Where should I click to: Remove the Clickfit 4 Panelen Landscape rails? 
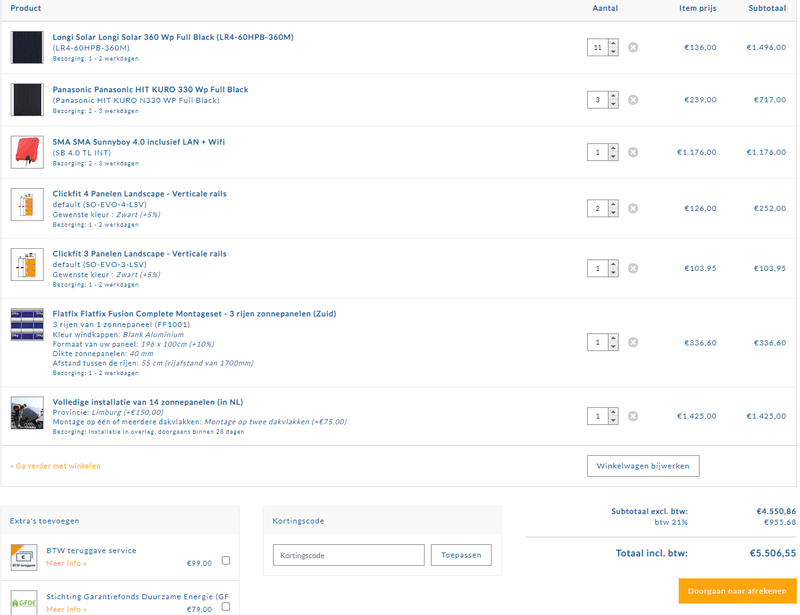tap(633, 208)
